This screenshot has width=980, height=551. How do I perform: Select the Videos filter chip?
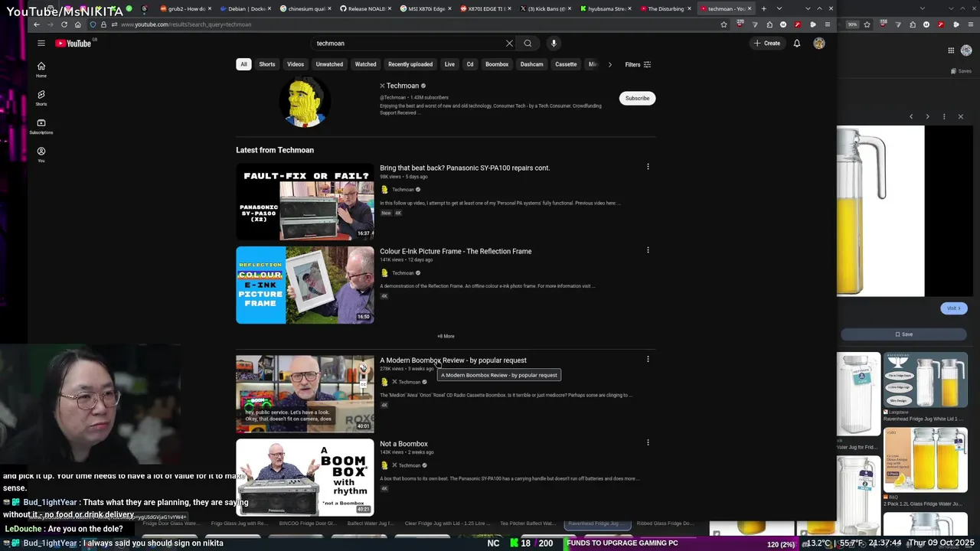click(x=296, y=64)
